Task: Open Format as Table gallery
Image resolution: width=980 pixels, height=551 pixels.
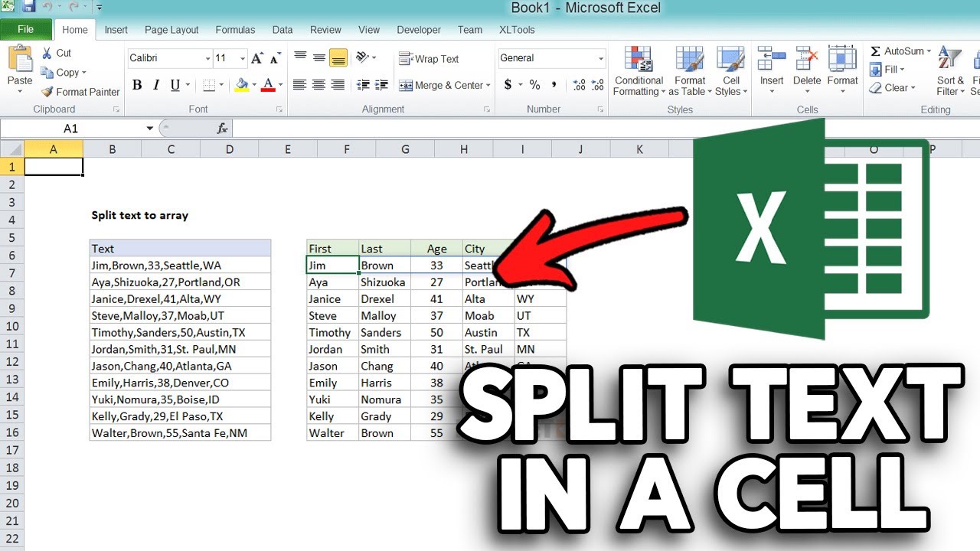Action: (x=689, y=71)
